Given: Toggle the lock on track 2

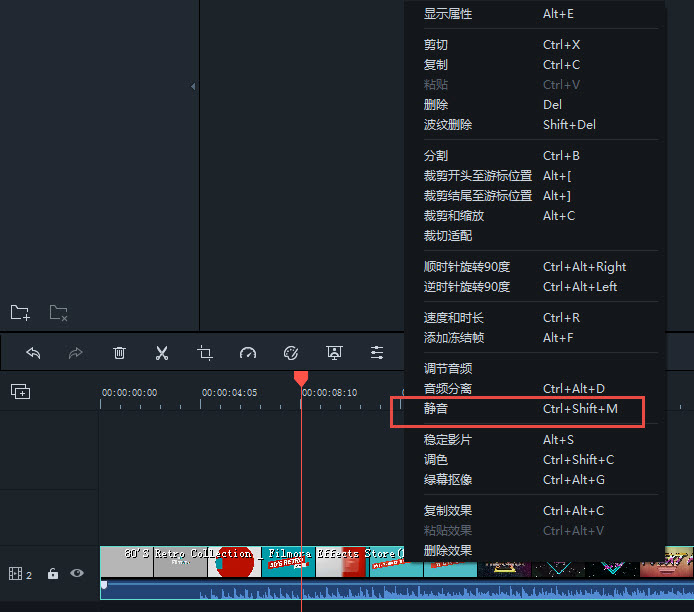Looking at the screenshot, I should click(x=53, y=574).
